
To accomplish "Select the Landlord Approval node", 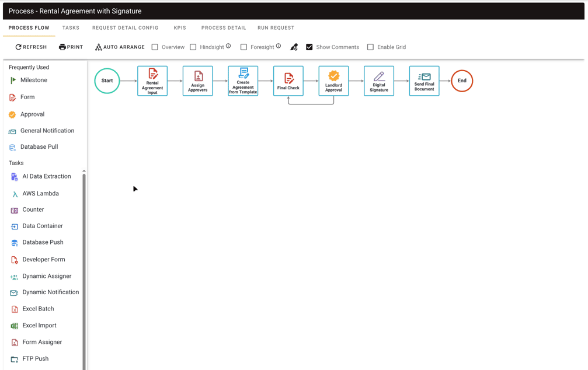I will click(x=333, y=81).
